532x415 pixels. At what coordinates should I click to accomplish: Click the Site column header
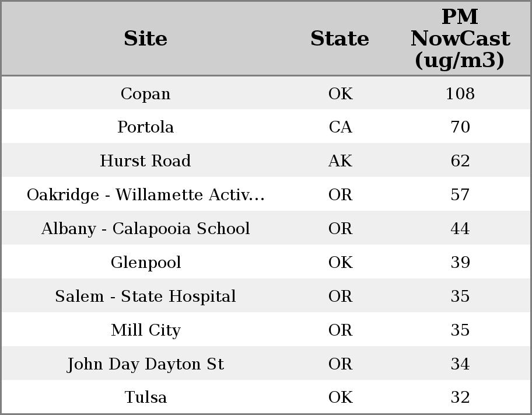pos(145,39)
